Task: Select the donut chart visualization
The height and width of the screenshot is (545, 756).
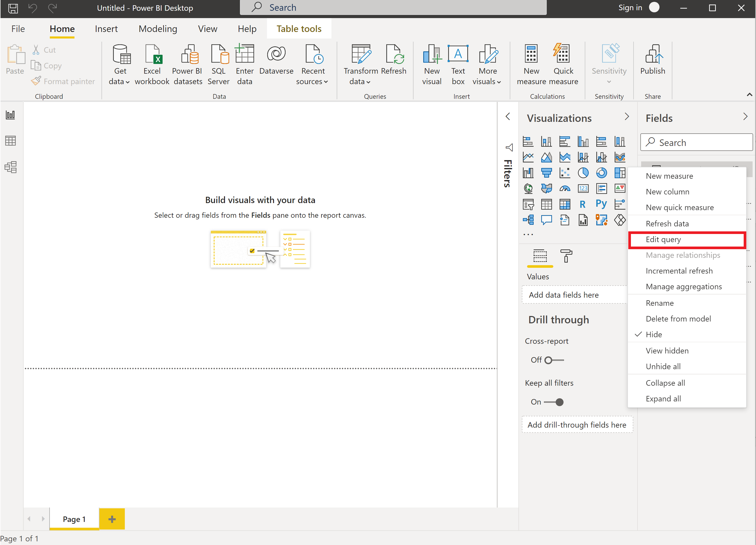Action: (x=601, y=173)
